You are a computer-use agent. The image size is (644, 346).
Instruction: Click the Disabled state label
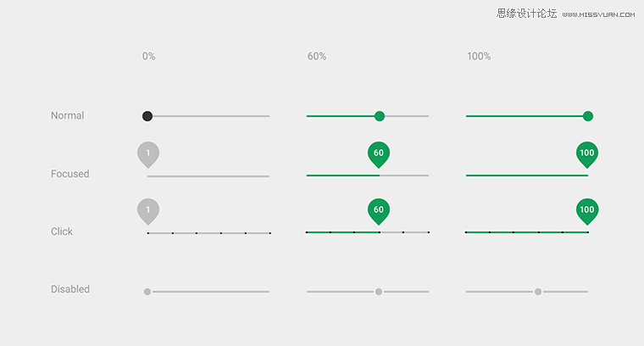point(70,289)
